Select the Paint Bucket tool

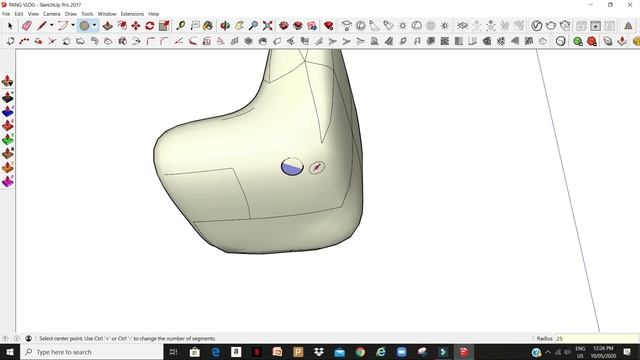pos(208,26)
